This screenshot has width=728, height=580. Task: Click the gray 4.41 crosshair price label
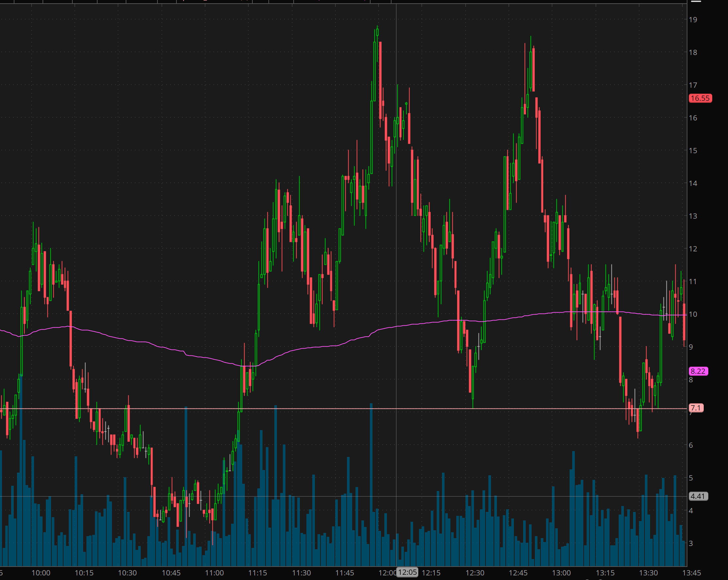[x=698, y=496]
